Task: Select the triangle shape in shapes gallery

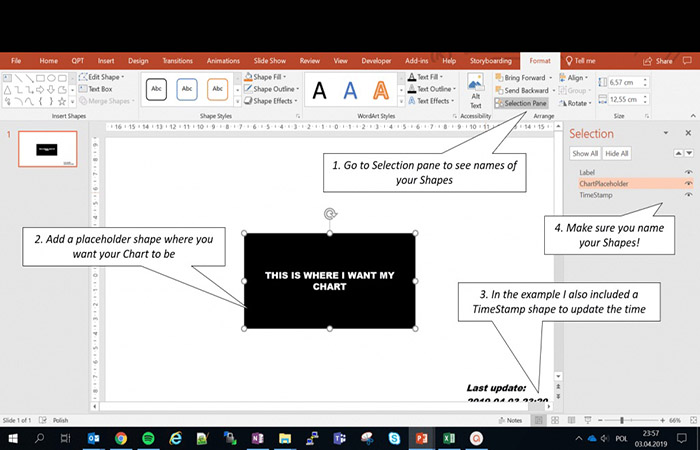Action: point(8,90)
